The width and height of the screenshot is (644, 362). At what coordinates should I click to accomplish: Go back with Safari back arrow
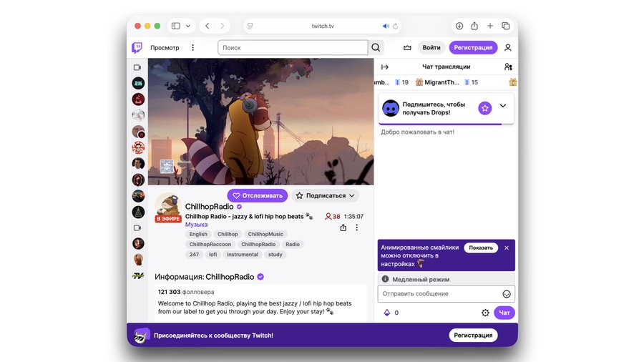coord(208,26)
